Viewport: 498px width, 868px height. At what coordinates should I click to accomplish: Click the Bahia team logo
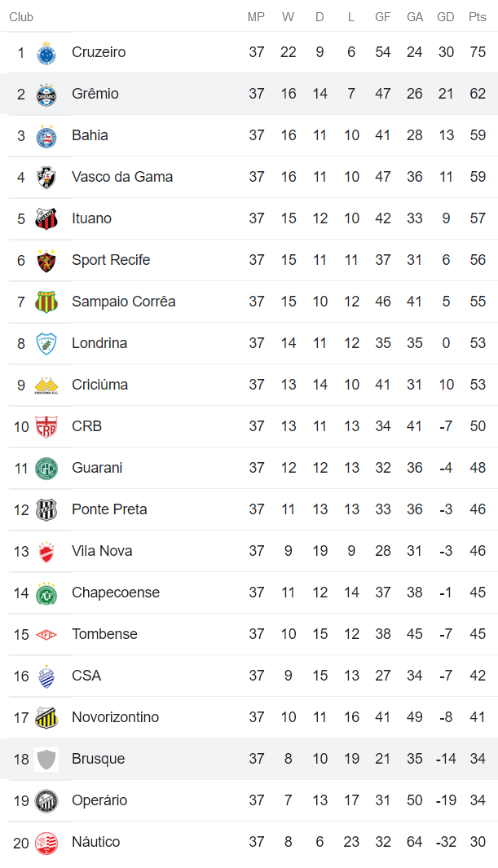click(x=46, y=136)
